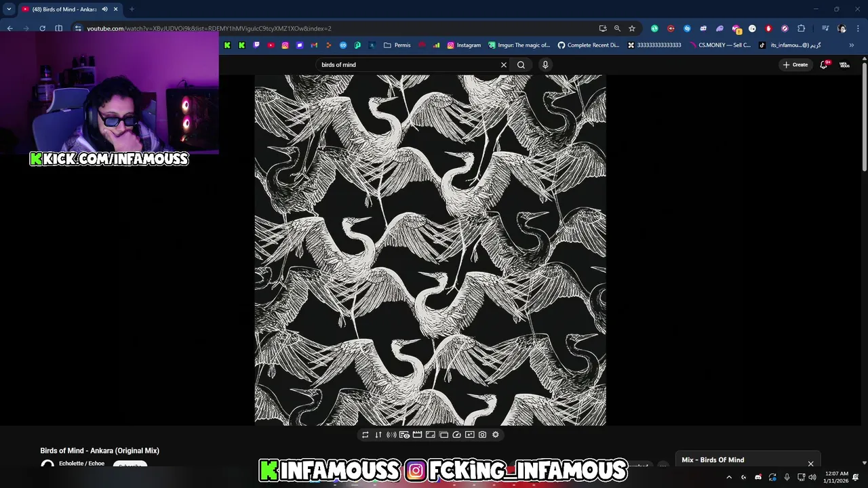
Task: Open the Twitch bookmark icon
Action: point(256,45)
